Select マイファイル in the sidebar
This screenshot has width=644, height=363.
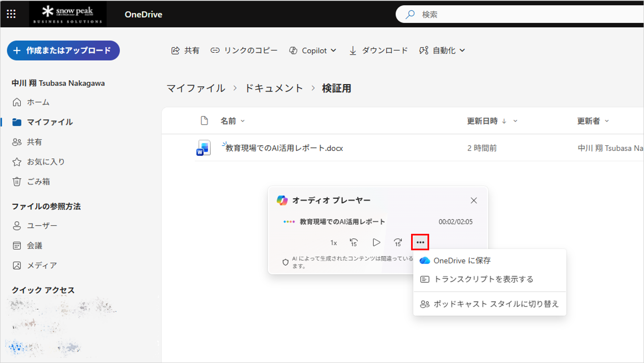click(x=43, y=122)
